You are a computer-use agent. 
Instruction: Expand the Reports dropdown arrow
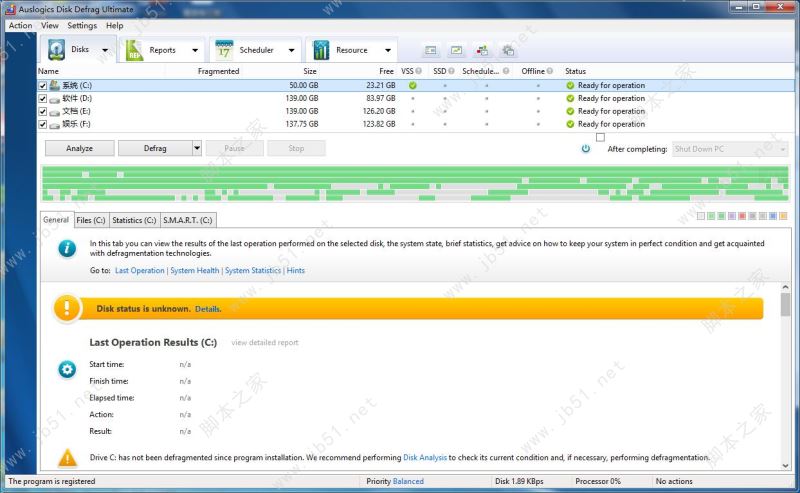(195, 50)
